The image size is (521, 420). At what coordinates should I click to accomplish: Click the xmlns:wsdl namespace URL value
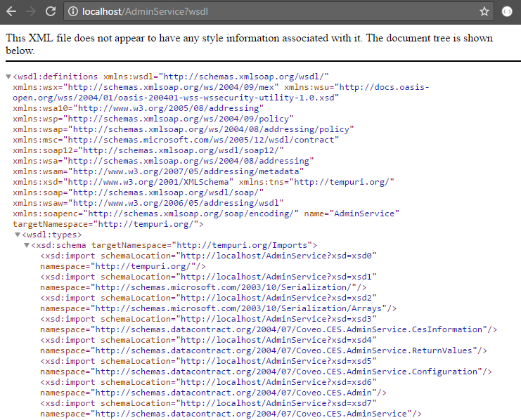243,77
